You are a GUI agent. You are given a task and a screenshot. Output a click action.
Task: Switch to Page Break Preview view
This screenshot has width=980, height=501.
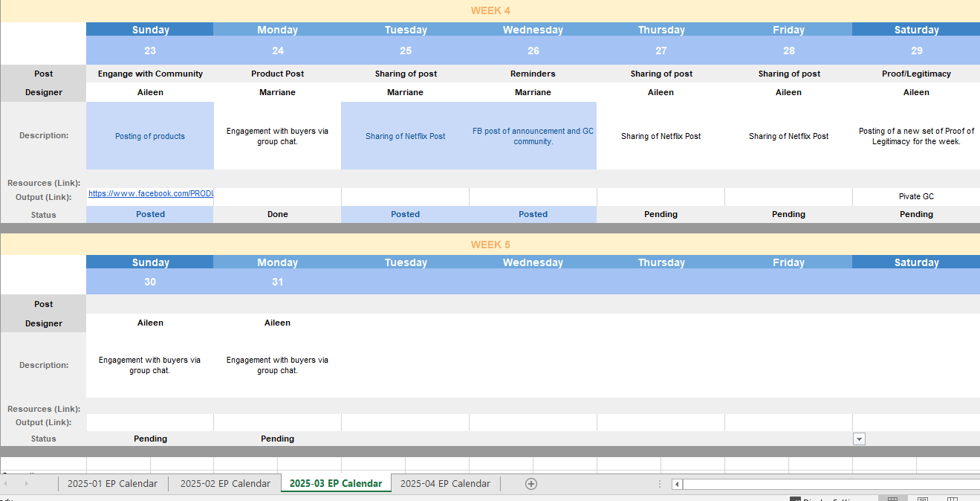coord(951,500)
